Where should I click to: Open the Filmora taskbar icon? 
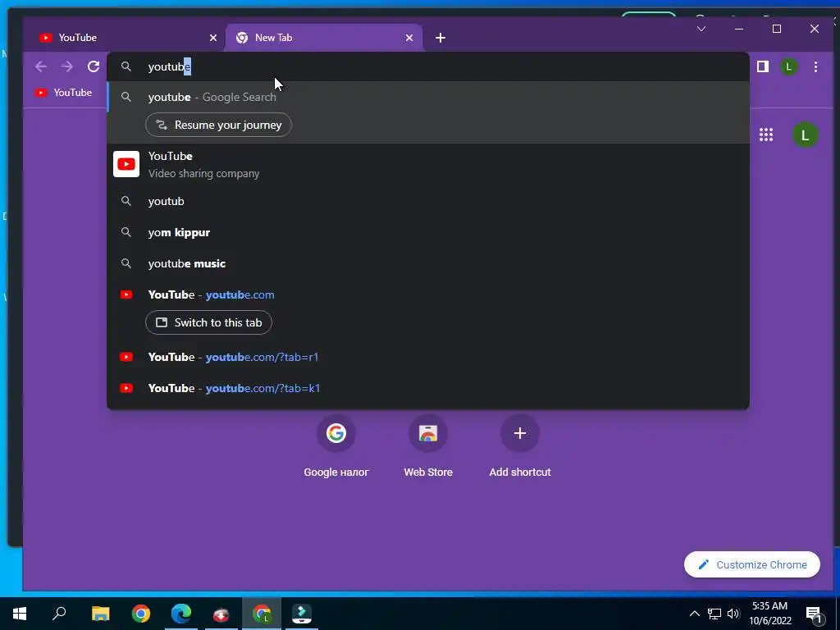click(x=302, y=614)
